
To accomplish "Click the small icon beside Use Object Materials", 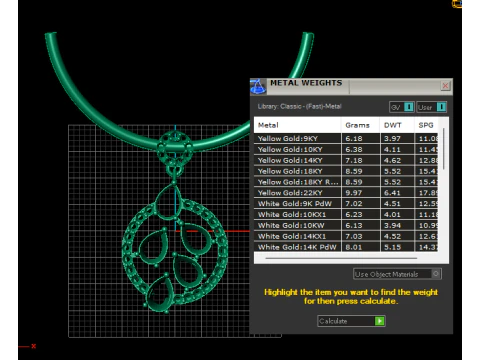I will pos(436,274).
